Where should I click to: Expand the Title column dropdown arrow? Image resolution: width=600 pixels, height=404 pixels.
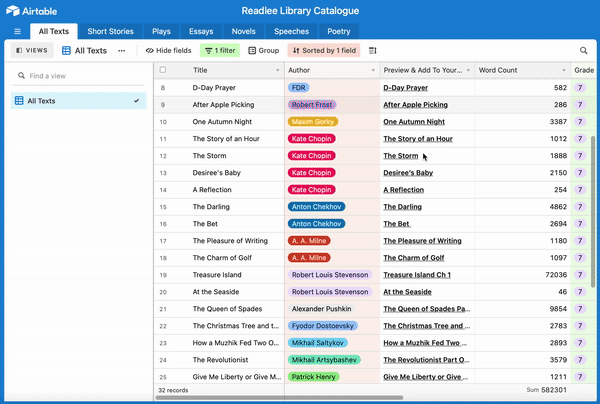pos(278,70)
